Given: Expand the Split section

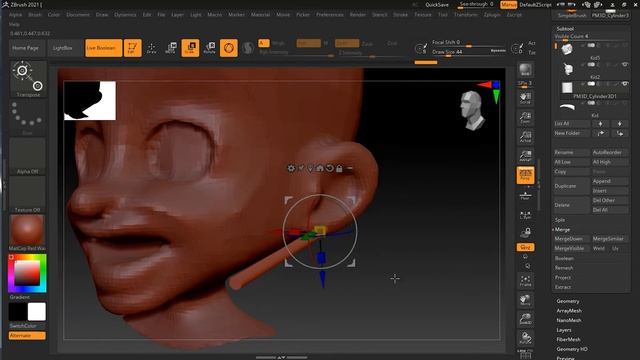Looking at the screenshot, I should tap(560, 220).
